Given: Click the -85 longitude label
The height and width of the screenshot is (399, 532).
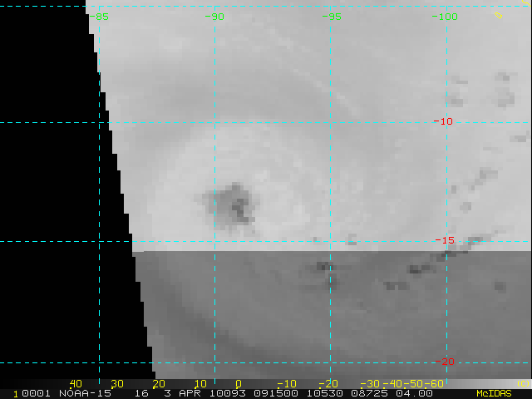Looking at the screenshot, I should (100, 16).
